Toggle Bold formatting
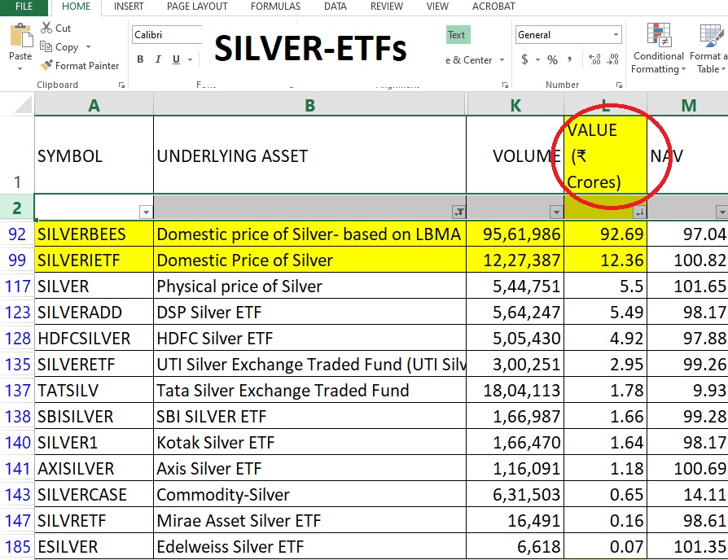 coord(139,59)
